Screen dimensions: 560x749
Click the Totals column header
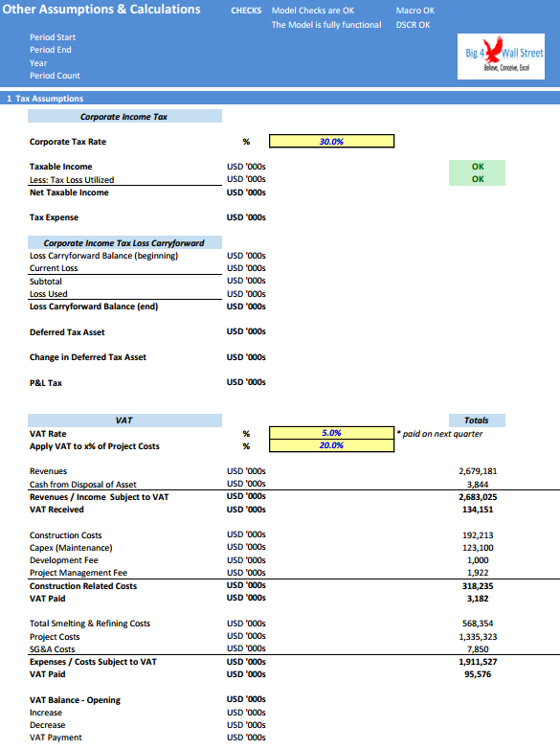(477, 420)
